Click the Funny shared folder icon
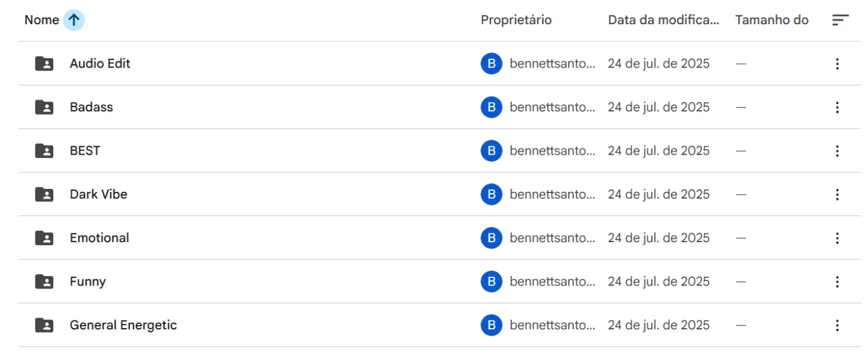Screen dimensions: 868x356 click(x=44, y=282)
